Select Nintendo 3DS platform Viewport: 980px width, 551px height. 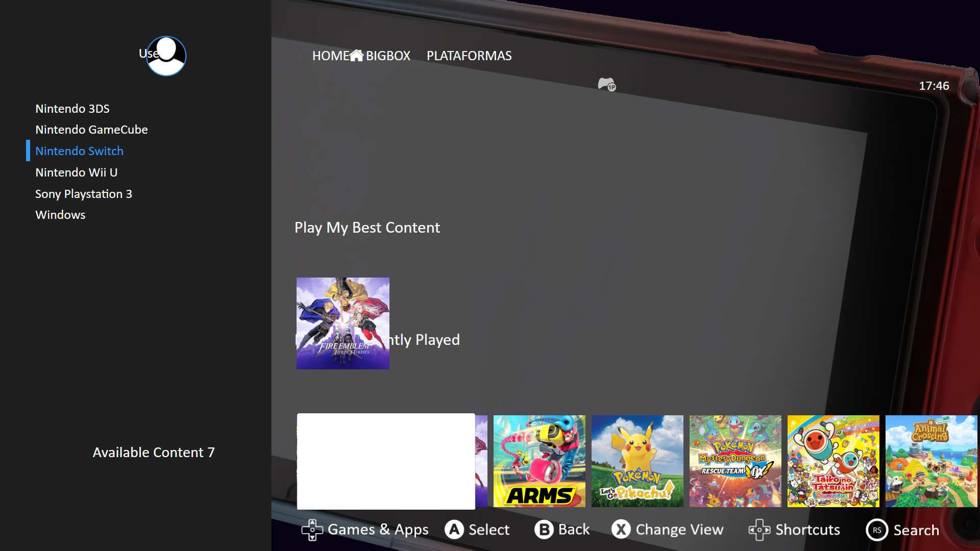[72, 109]
